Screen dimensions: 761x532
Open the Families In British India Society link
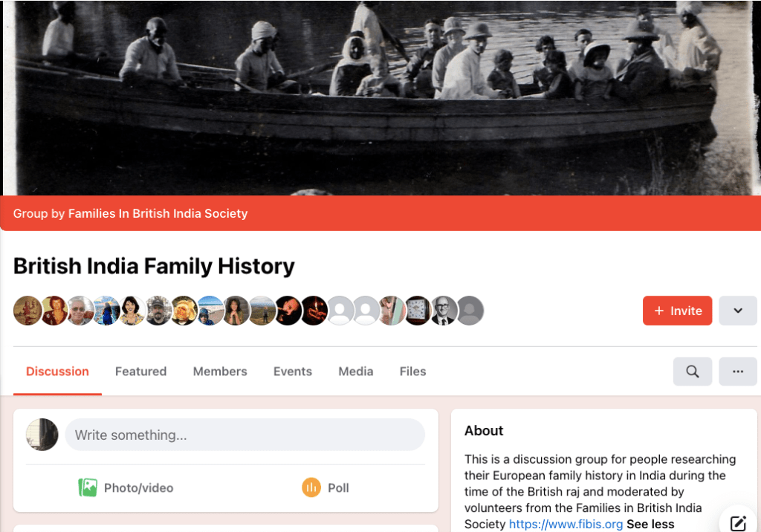pos(158,213)
